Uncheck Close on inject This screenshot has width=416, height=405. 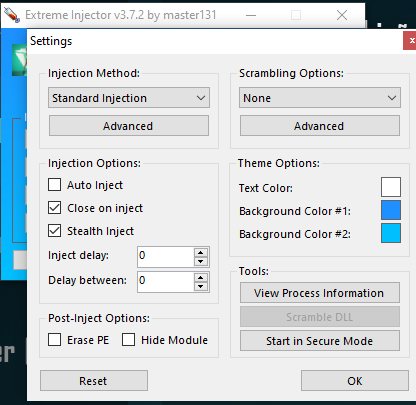(x=54, y=208)
